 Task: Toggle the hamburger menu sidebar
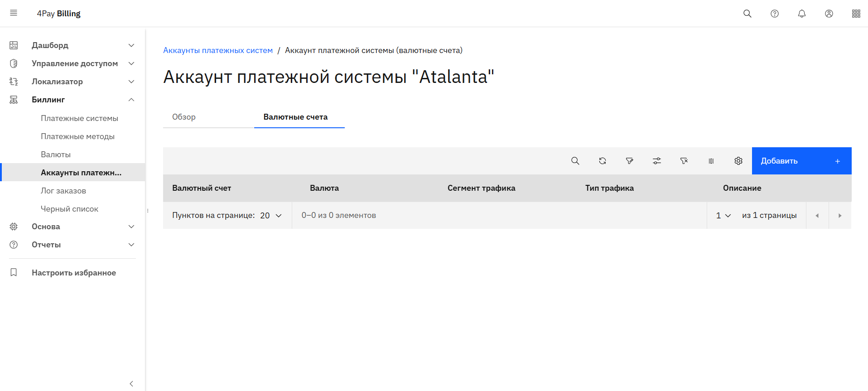pyautogui.click(x=14, y=13)
